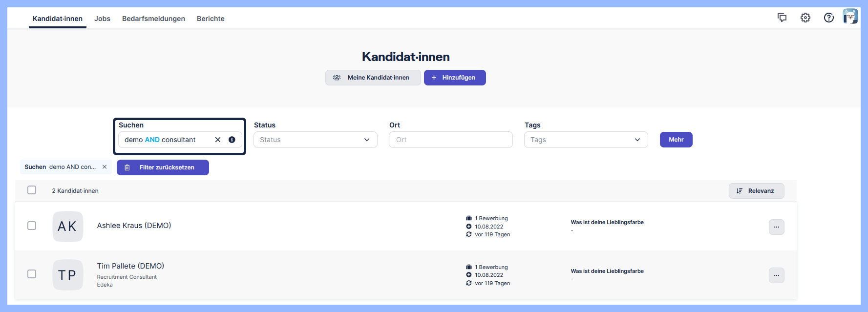Switch to the Berichte tab
This screenshot has width=868, height=312.
211,19
